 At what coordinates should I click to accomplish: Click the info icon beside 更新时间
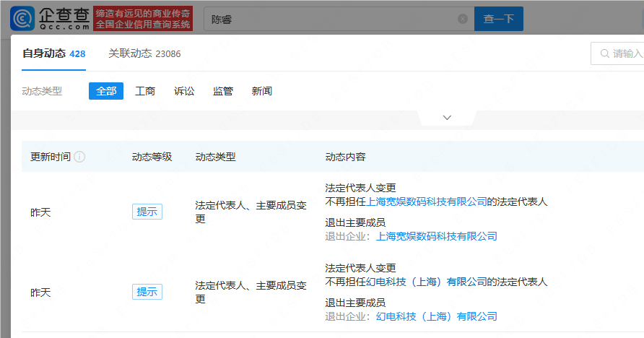point(79,157)
